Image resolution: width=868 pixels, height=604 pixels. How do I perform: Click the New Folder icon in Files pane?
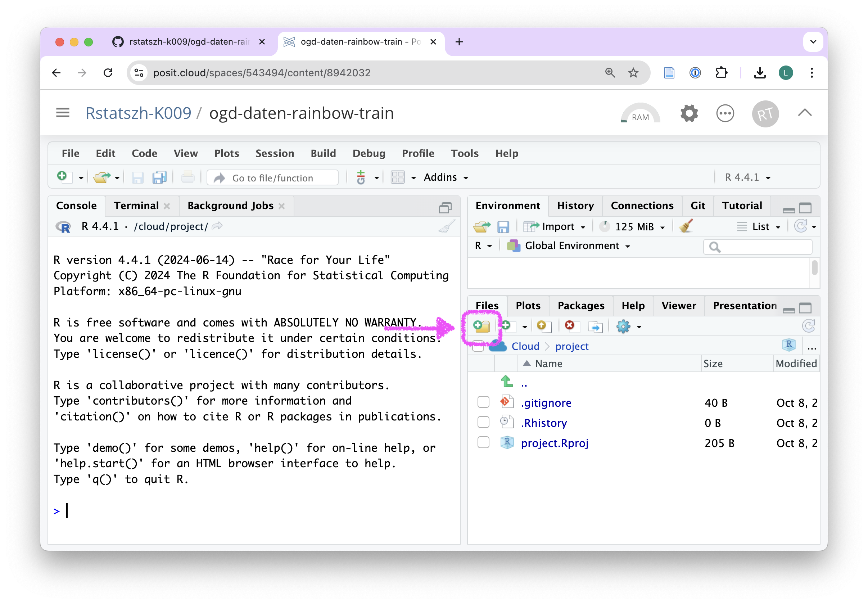(481, 326)
